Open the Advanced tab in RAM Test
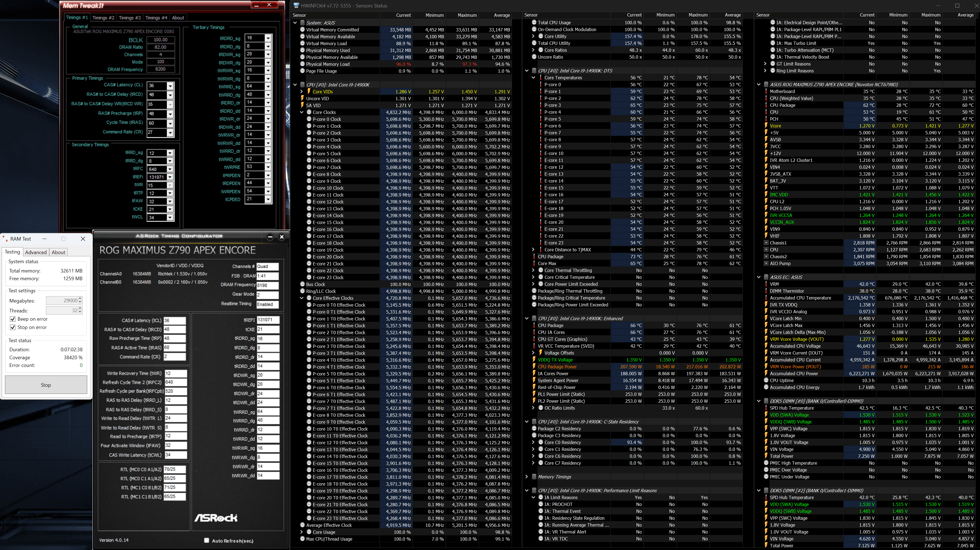 [x=36, y=252]
